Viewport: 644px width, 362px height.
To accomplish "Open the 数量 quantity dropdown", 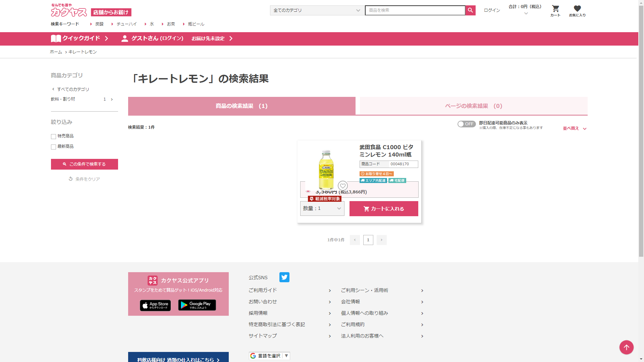I will coord(322,208).
